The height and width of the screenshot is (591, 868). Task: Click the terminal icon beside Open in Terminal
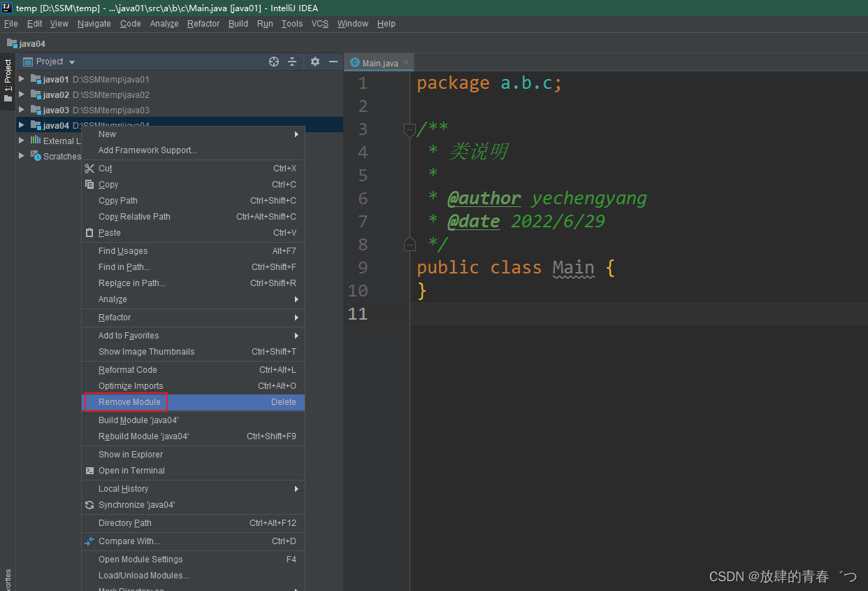(x=89, y=471)
